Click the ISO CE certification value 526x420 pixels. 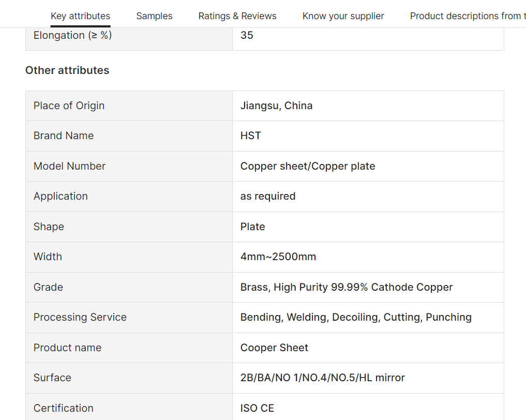tap(257, 408)
